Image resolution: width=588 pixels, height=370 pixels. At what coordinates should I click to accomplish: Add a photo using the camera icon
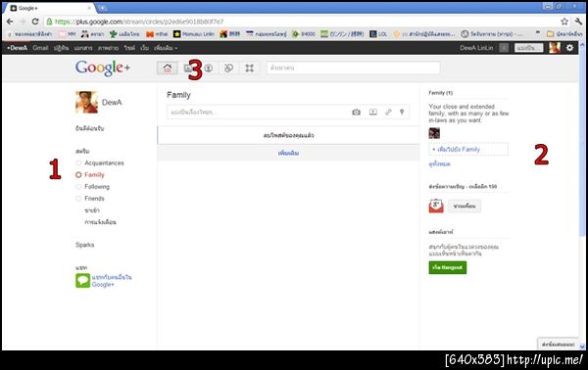click(x=356, y=112)
